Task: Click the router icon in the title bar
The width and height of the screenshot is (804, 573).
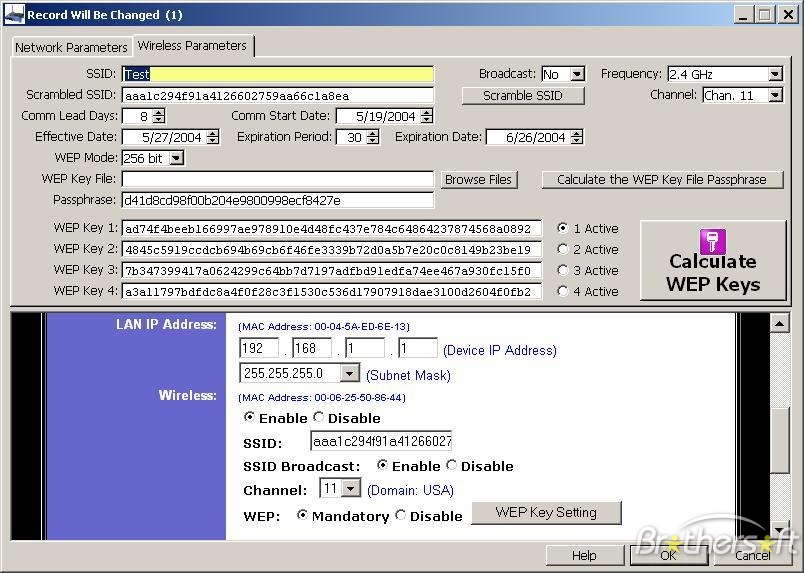Action: (14, 14)
